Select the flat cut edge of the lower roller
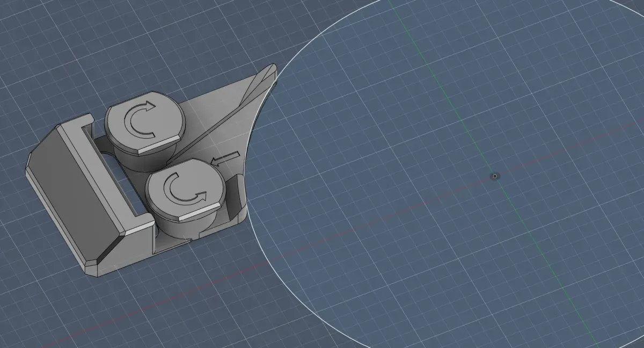 pos(200,214)
